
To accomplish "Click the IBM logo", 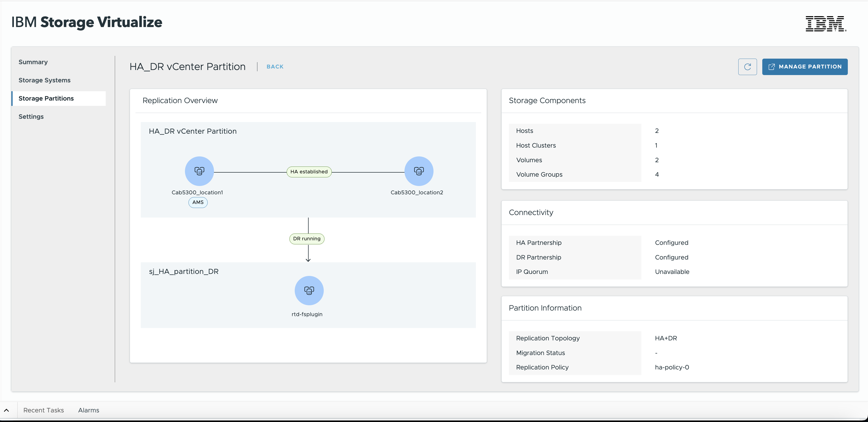I will (x=826, y=24).
